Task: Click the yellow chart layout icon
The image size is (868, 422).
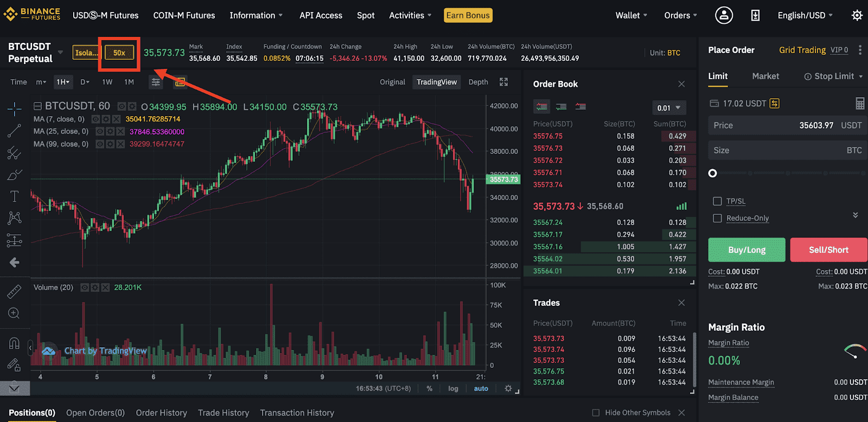Action: 180,82
